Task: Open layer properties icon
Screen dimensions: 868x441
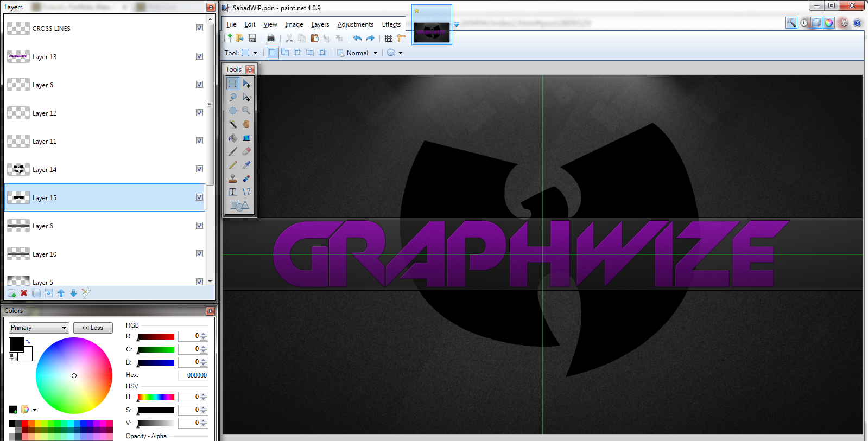Action: 86,293
